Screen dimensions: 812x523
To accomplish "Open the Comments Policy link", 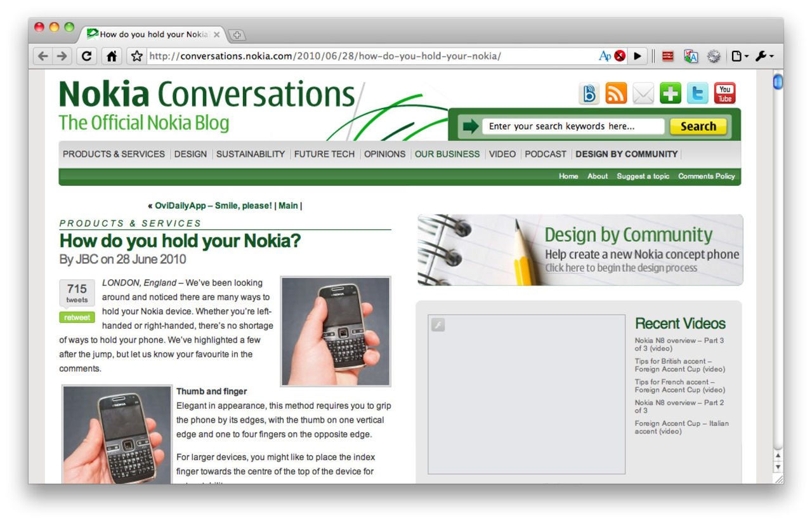I will point(707,176).
